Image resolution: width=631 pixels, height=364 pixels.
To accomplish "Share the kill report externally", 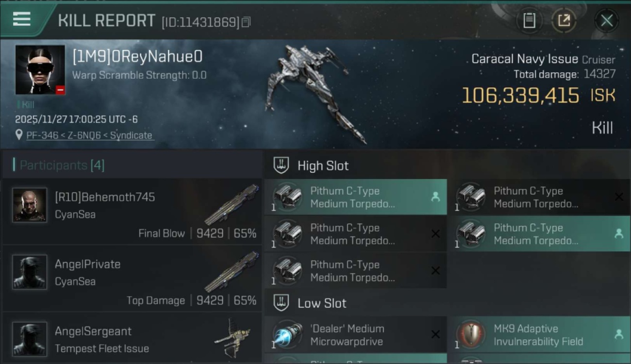I will coord(564,21).
